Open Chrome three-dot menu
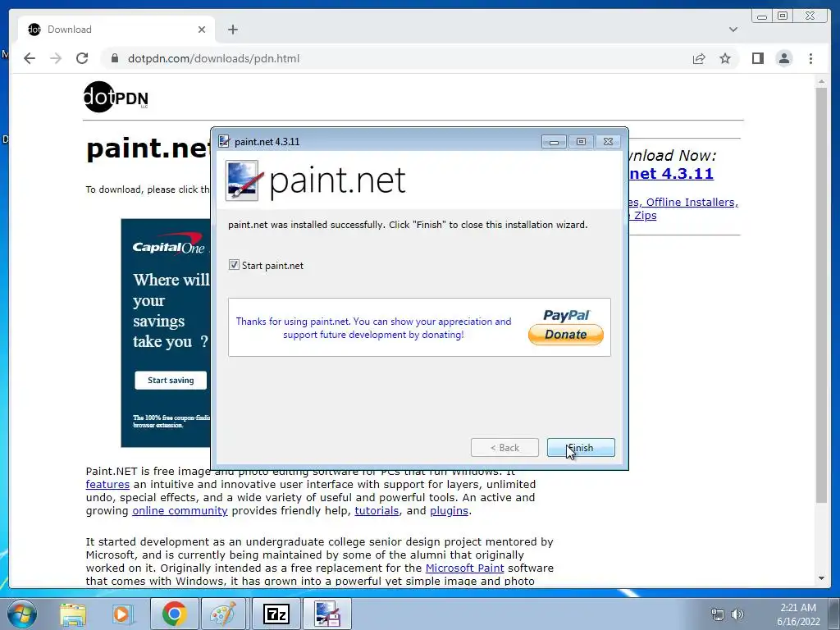This screenshot has height=630, width=840. (811, 58)
